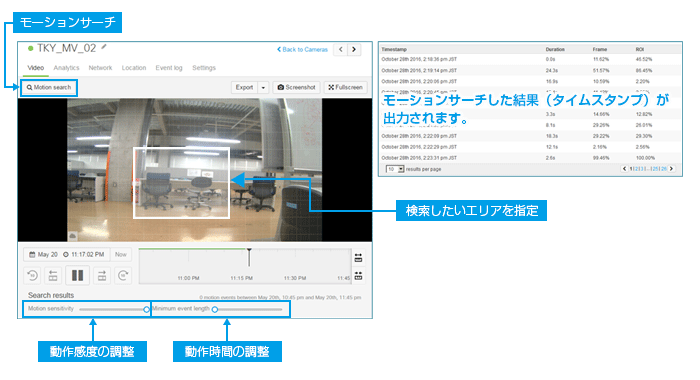Jump to live with Now button
Viewport: 700px width, 380px height.
tap(121, 255)
